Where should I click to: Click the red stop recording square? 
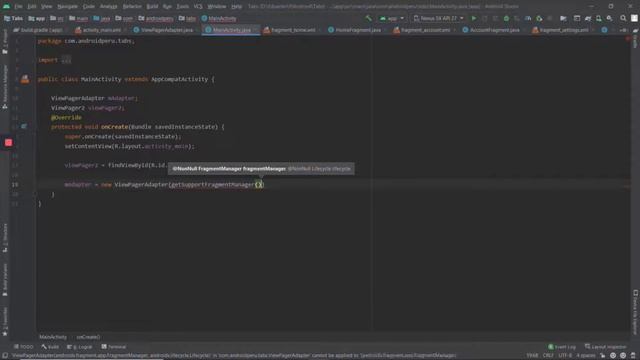pos(9,142)
